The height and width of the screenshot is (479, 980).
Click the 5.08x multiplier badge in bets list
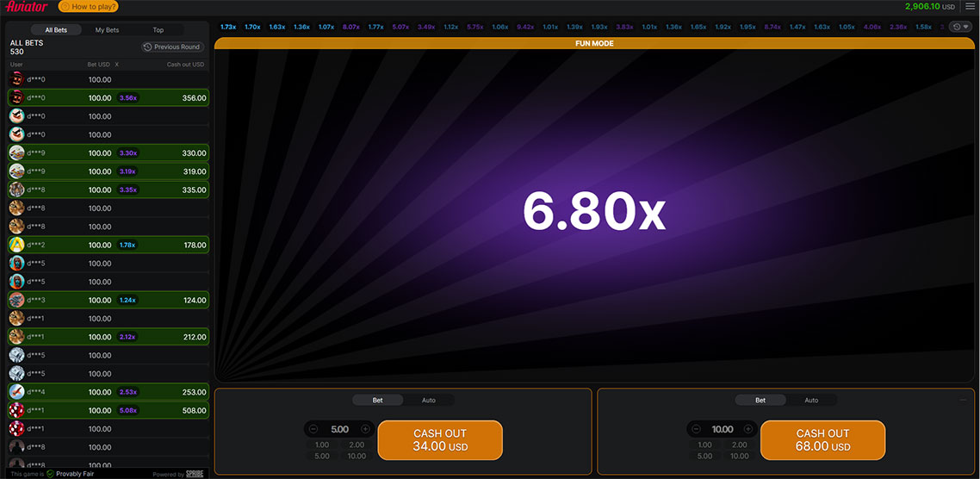point(127,411)
